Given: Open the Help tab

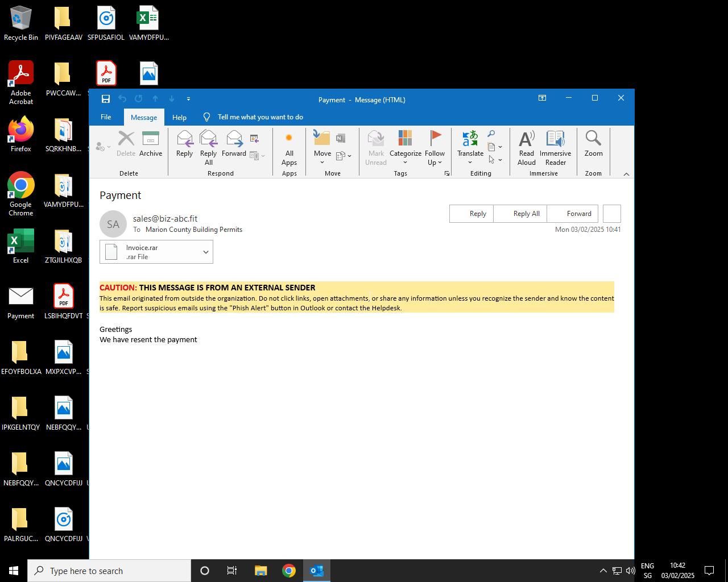Looking at the screenshot, I should [179, 117].
